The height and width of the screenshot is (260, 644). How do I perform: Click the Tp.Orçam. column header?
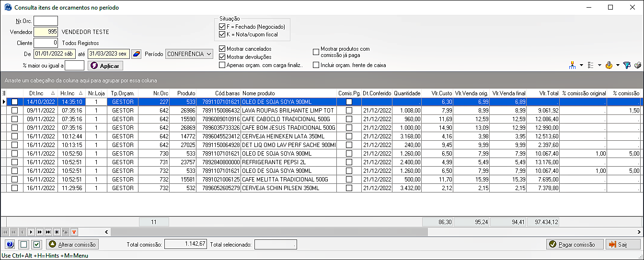(123, 93)
